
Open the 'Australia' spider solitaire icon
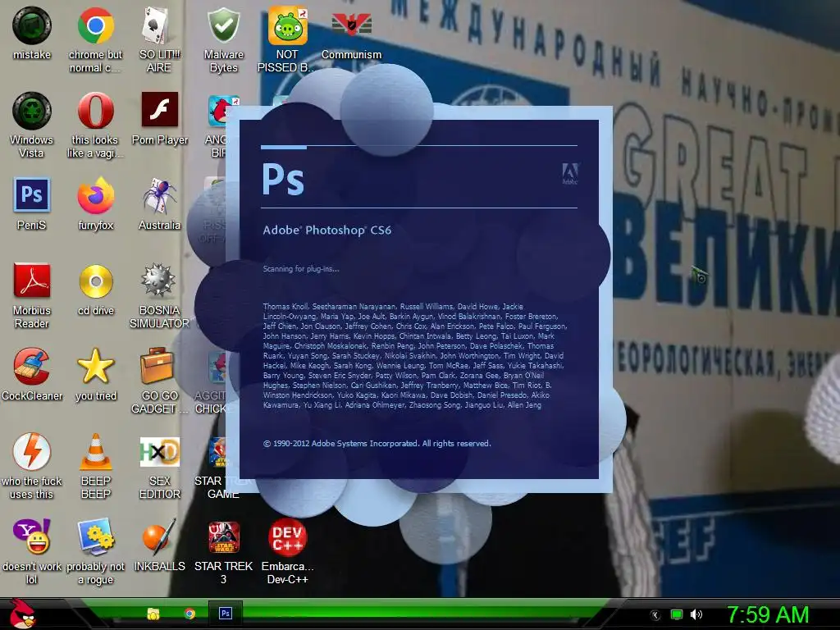point(160,195)
